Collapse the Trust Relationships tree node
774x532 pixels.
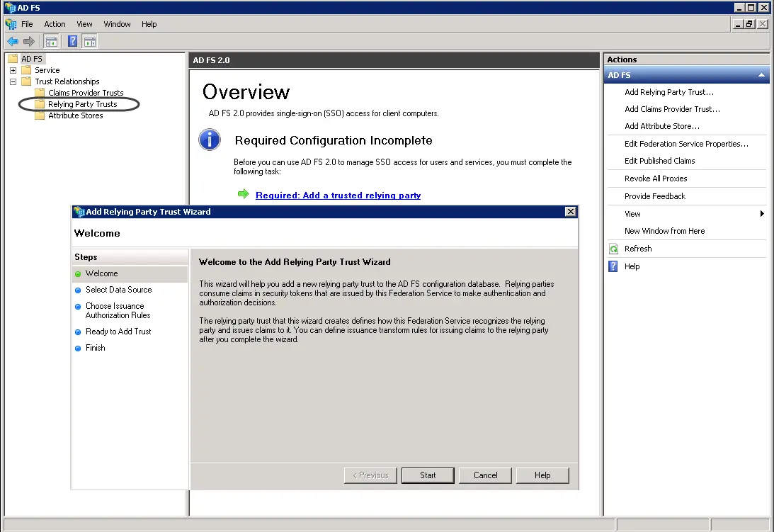pyautogui.click(x=13, y=82)
